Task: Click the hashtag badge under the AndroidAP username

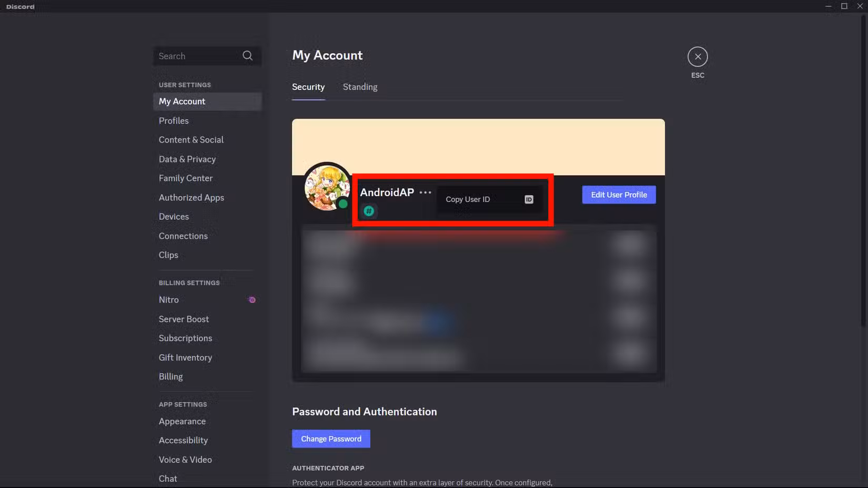Action: [369, 211]
